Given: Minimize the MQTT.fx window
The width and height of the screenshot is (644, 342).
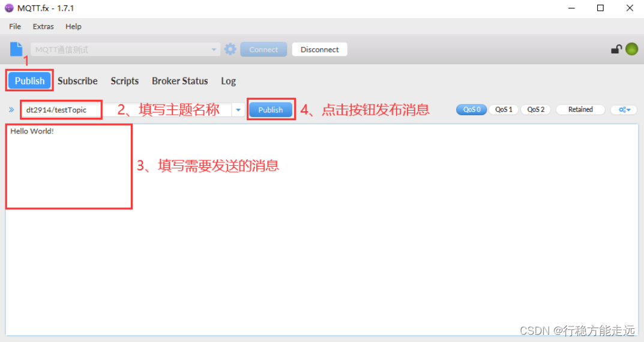Looking at the screenshot, I should point(571,8).
